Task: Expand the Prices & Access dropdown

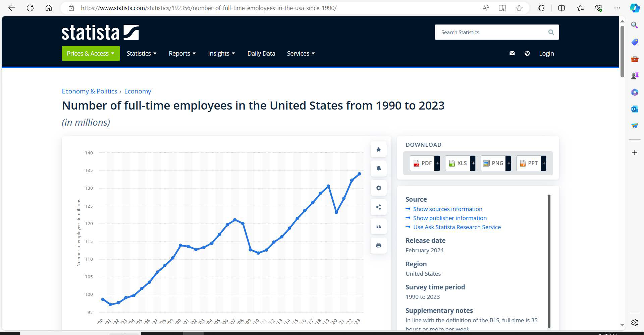Action: (91, 54)
